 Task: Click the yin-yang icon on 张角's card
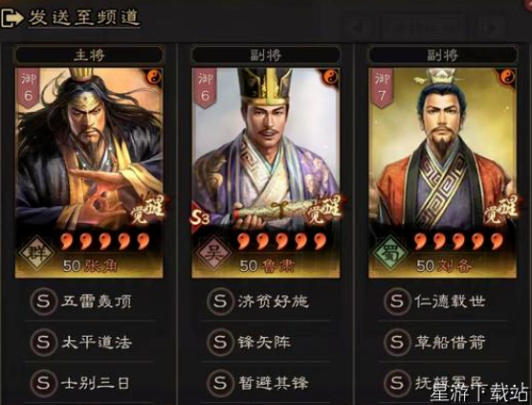tap(154, 77)
